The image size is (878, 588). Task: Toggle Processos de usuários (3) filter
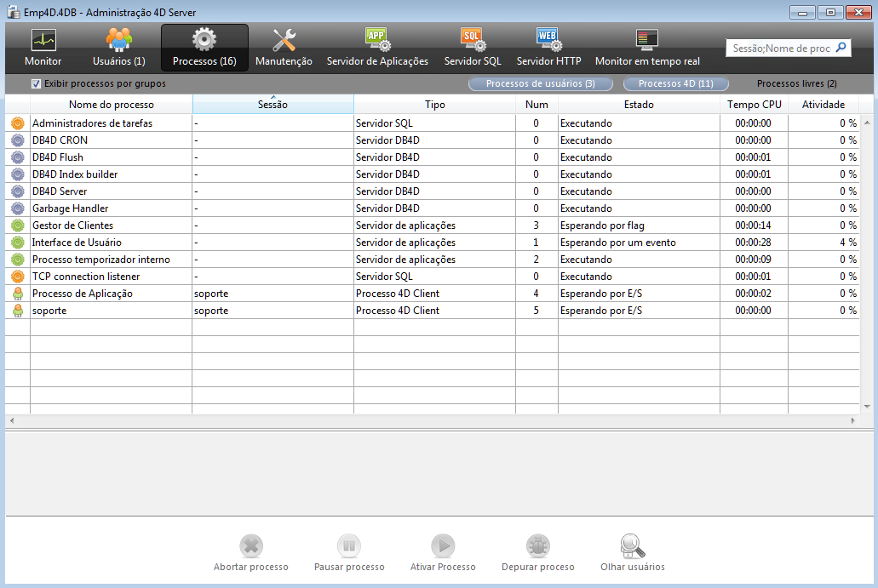(540, 84)
